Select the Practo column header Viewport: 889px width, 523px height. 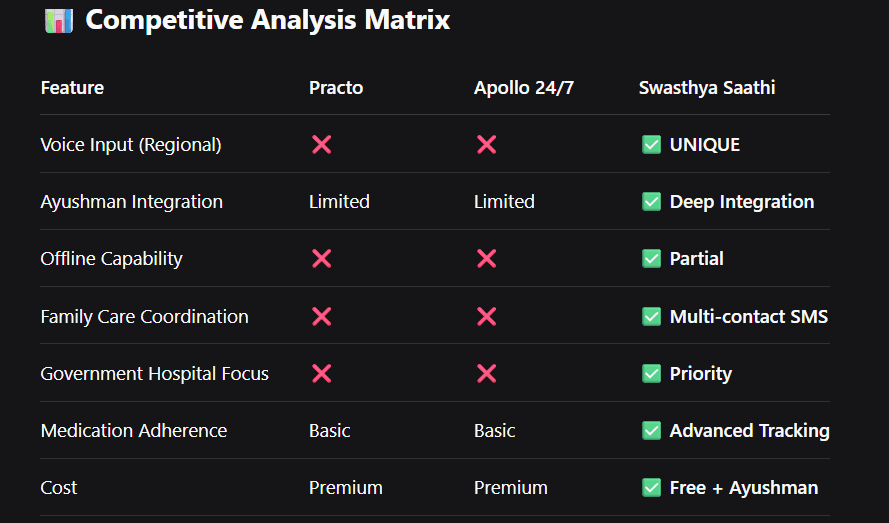click(336, 88)
